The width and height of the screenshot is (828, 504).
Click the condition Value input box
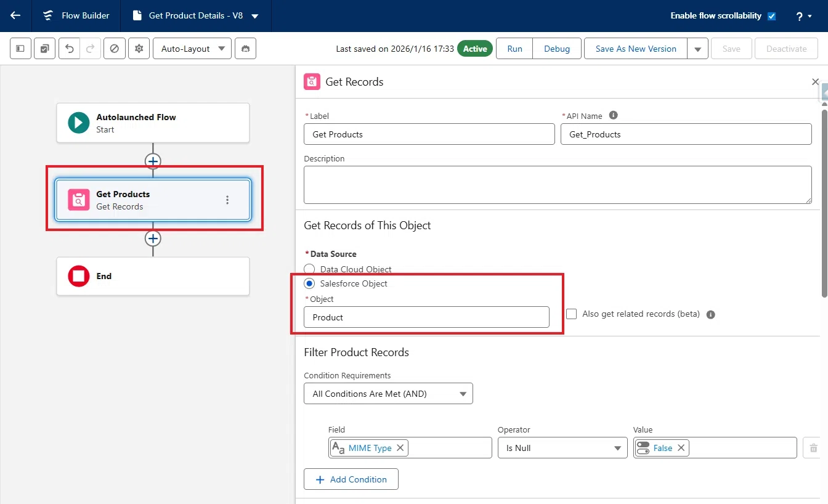tap(715, 448)
